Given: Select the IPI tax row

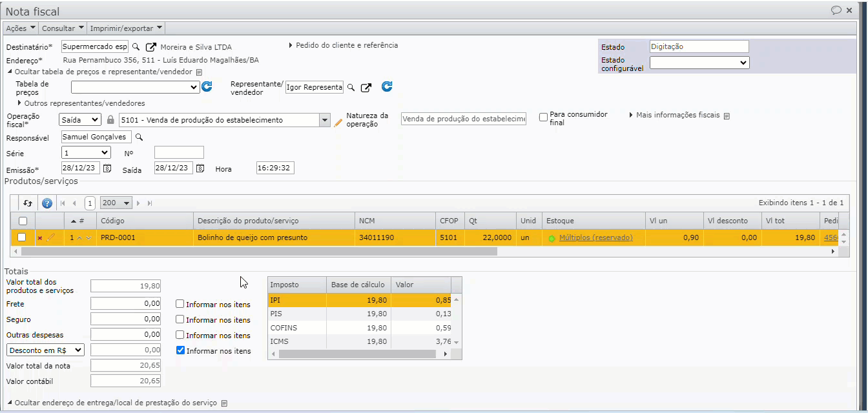Looking at the screenshot, I should pos(360,300).
